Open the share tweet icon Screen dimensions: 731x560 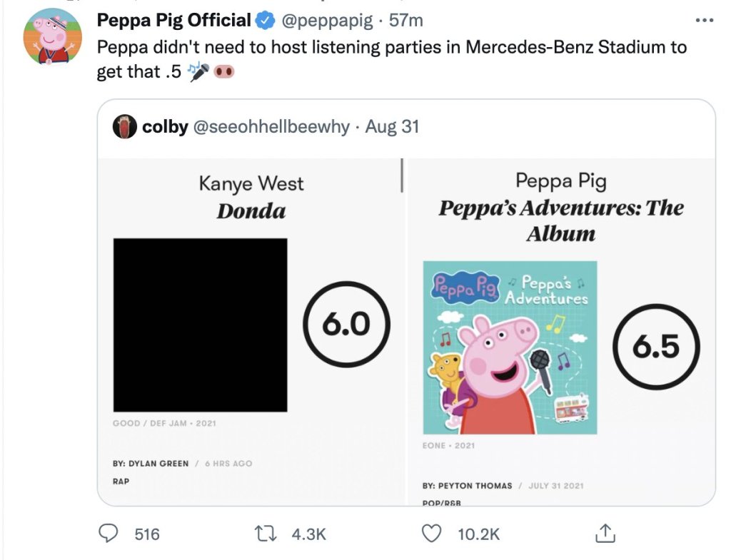[x=604, y=532]
